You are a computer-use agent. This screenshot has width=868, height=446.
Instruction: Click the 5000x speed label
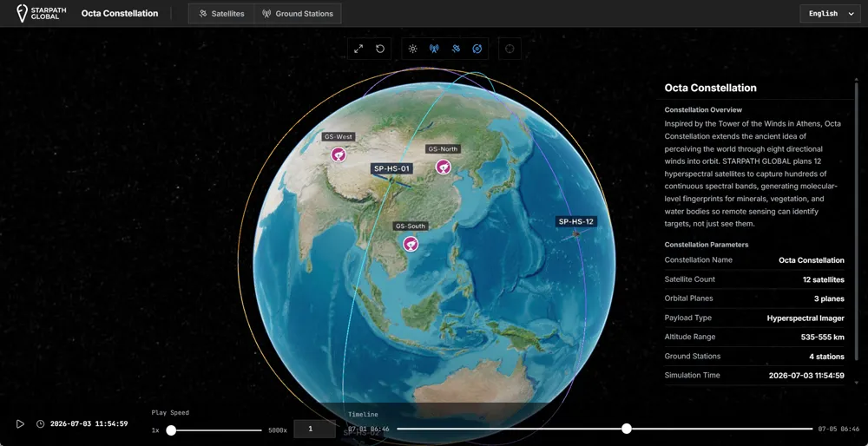pos(278,430)
